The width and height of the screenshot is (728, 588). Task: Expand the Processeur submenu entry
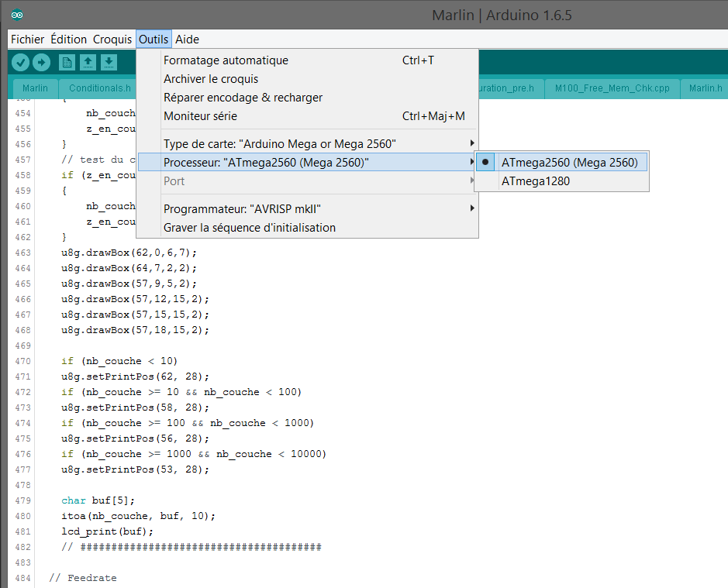point(307,163)
